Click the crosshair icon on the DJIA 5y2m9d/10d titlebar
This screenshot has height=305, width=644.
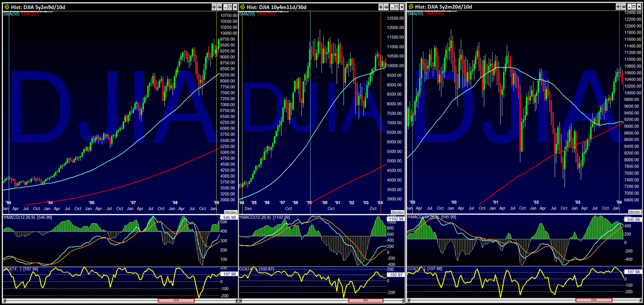[x=214, y=6]
